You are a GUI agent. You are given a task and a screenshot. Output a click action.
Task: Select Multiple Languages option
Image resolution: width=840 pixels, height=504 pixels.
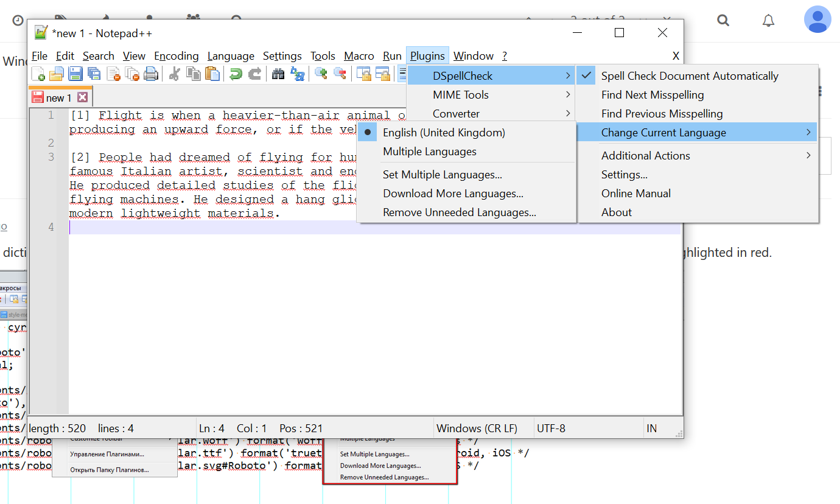click(466, 152)
